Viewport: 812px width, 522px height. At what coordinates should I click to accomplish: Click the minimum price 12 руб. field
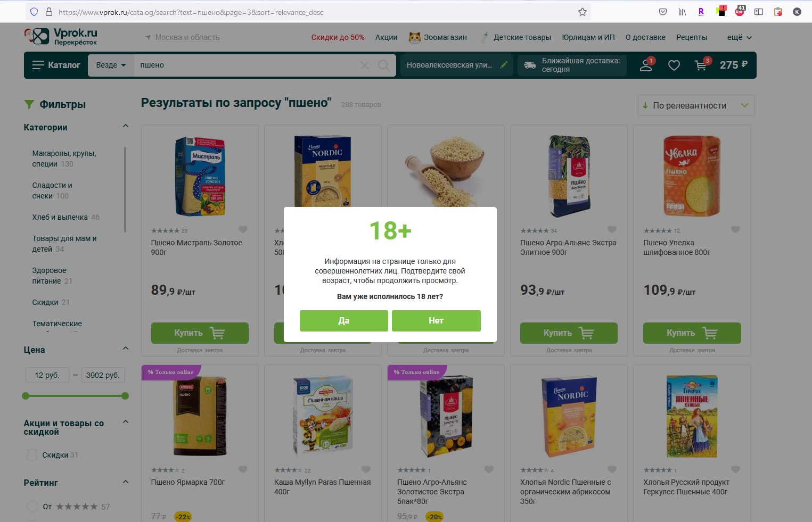(47, 375)
